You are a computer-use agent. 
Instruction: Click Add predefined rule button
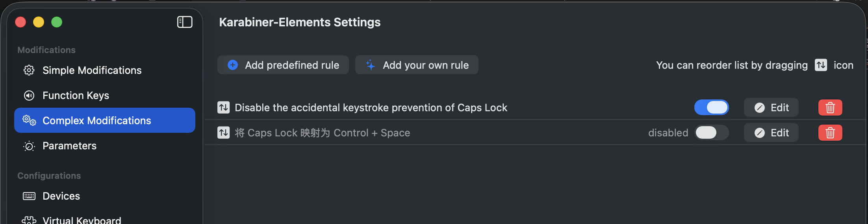point(283,65)
